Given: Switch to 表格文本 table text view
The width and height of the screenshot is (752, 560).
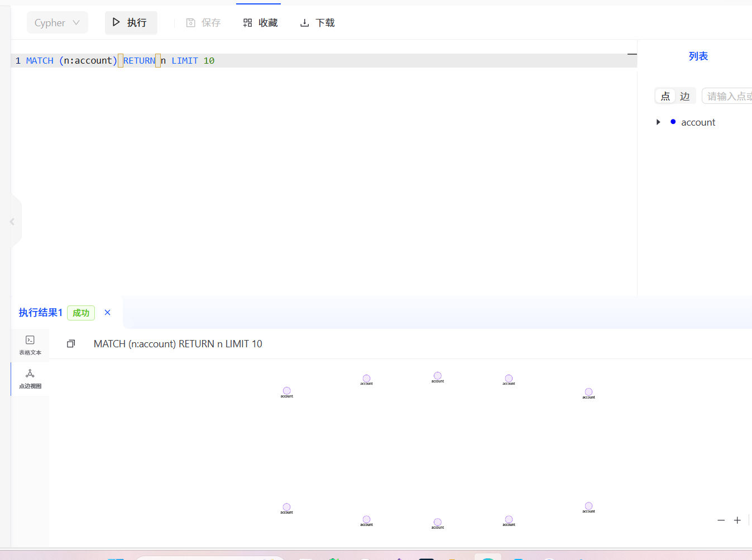Looking at the screenshot, I should click(x=30, y=345).
